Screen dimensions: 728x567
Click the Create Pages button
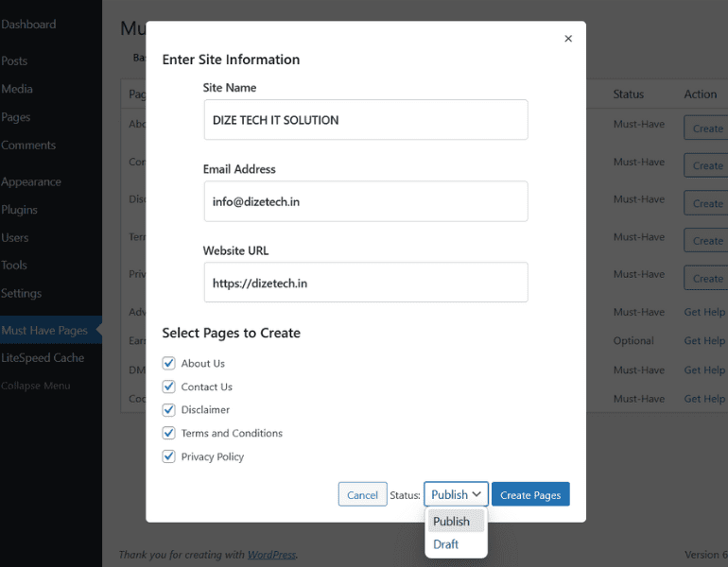tap(529, 494)
